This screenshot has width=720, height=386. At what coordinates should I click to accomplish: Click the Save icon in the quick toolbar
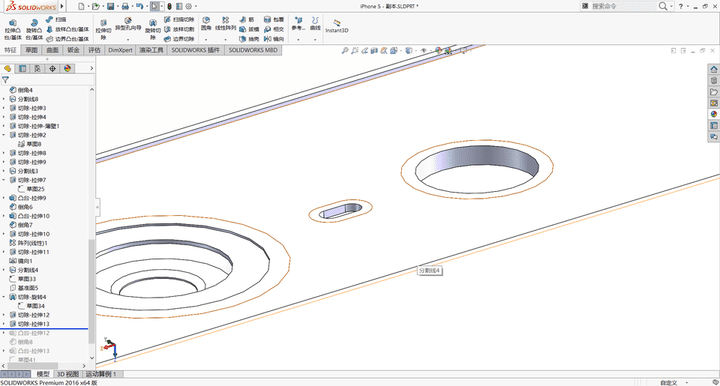111,6
